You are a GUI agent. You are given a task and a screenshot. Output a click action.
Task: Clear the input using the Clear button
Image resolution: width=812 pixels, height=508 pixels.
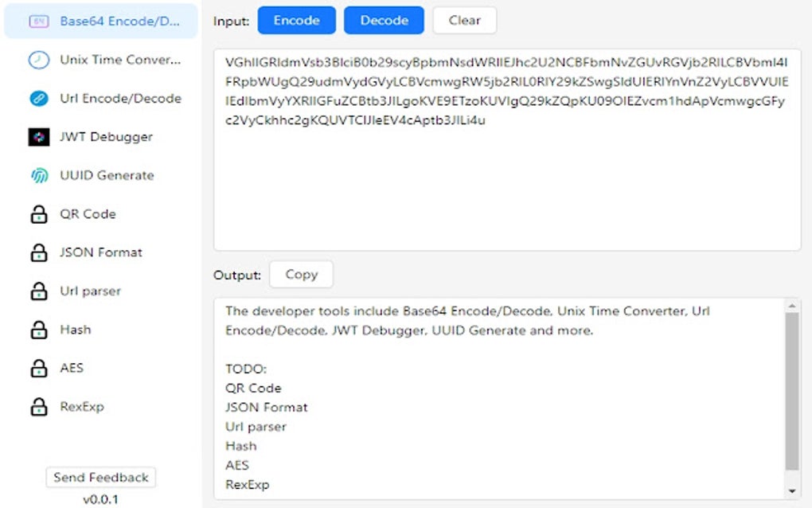pos(464,20)
